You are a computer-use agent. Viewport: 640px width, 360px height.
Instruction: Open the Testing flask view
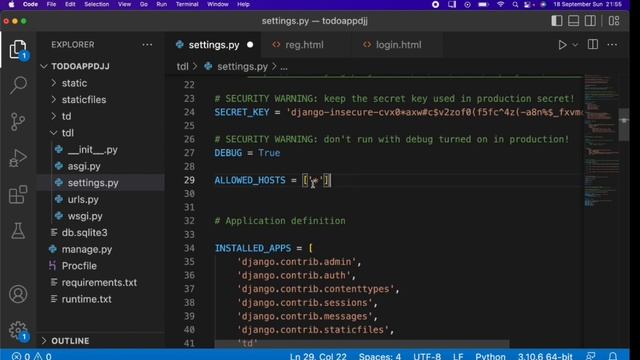(18, 231)
